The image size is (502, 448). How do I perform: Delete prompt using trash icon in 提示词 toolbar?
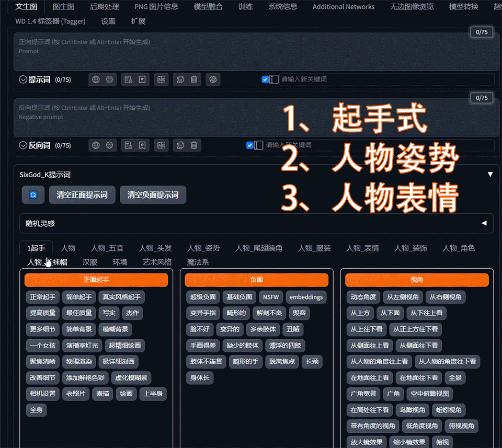(x=194, y=79)
